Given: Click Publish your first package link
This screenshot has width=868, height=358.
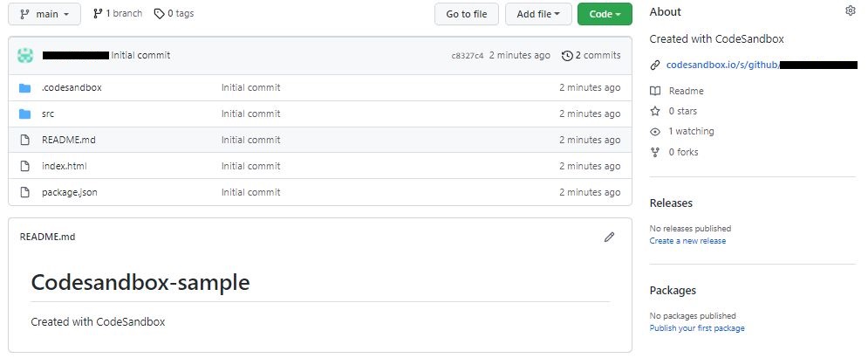Looking at the screenshot, I should (697, 328).
